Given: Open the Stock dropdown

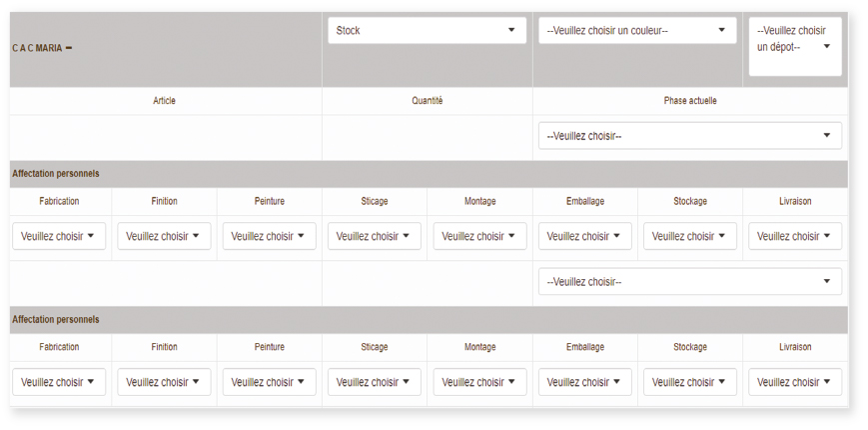Looking at the screenshot, I should (427, 30).
